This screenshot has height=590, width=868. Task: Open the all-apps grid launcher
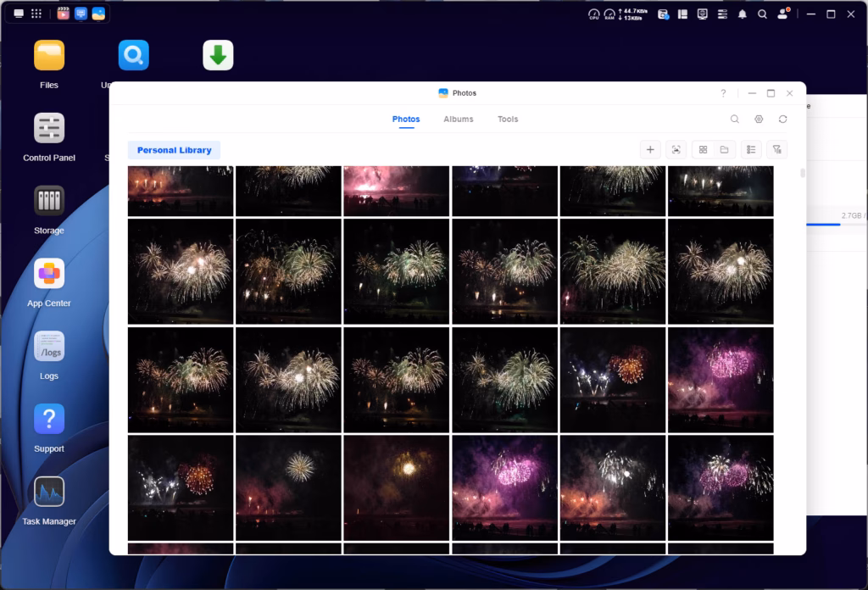(36, 14)
